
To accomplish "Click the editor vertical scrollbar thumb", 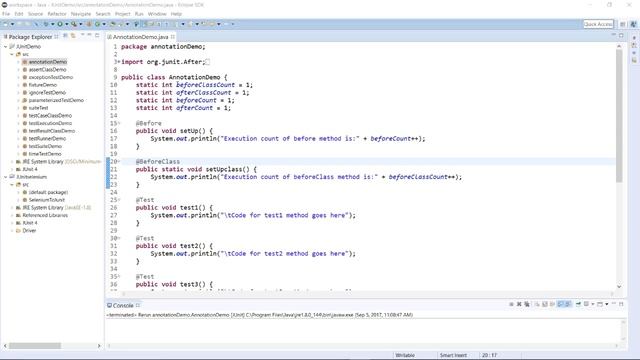I will coord(619,116).
